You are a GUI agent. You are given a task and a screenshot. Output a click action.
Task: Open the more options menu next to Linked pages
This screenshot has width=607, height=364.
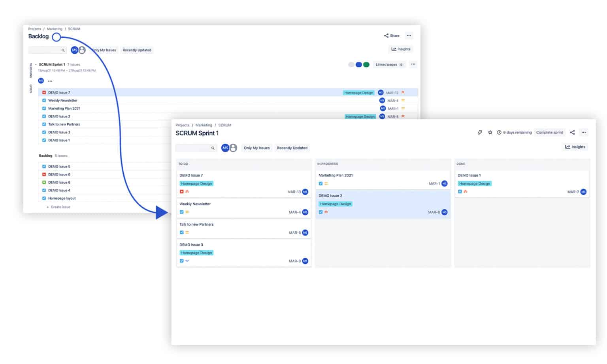click(x=413, y=64)
